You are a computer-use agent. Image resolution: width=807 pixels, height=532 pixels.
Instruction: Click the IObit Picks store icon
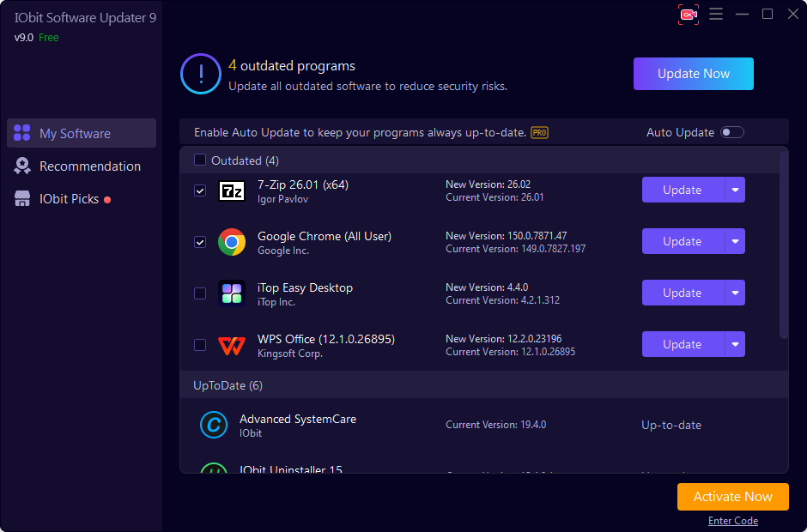click(22, 198)
